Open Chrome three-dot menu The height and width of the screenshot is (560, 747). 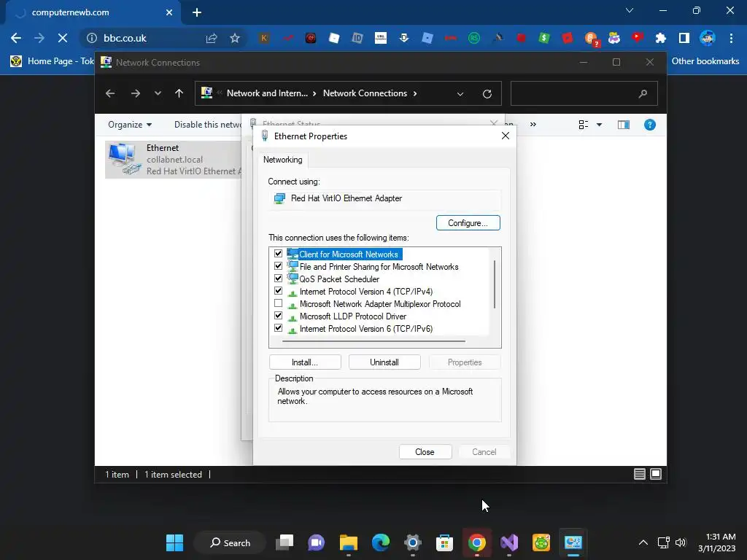point(731,38)
